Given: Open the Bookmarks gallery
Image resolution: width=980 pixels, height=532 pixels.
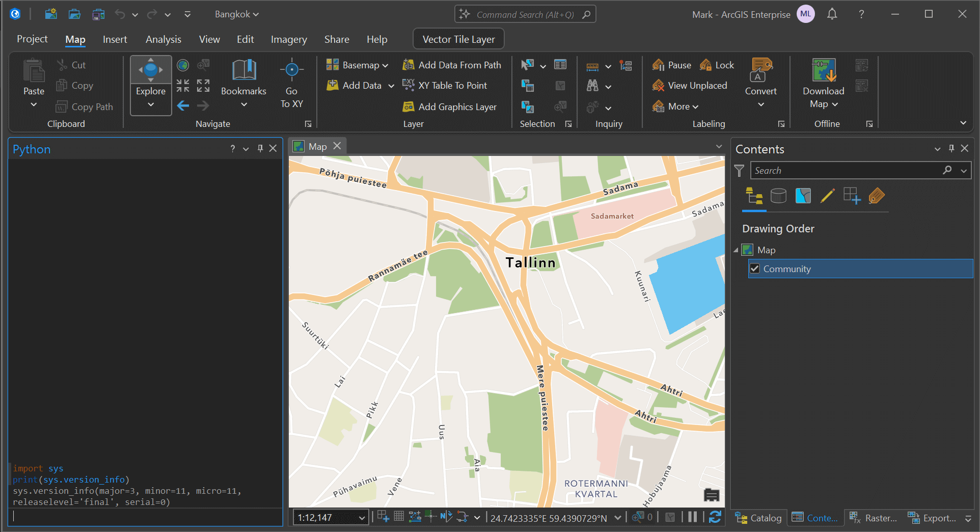Looking at the screenshot, I should click(x=243, y=83).
